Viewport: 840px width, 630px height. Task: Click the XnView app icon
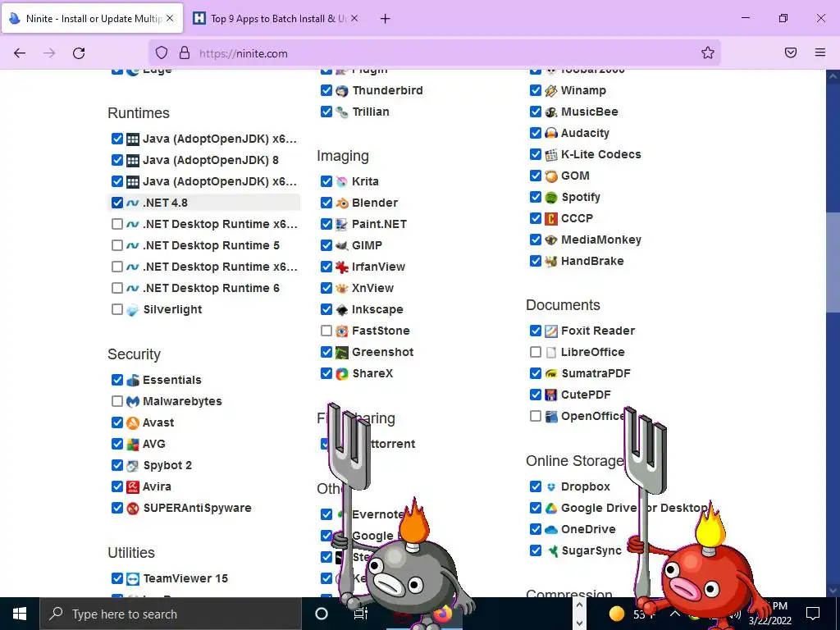[342, 288]
